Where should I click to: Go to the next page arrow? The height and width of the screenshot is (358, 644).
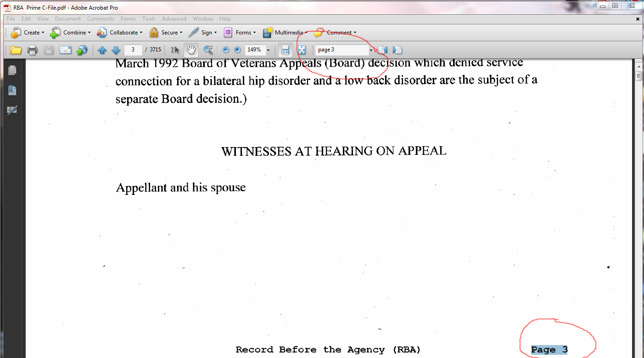click(116, 50)
